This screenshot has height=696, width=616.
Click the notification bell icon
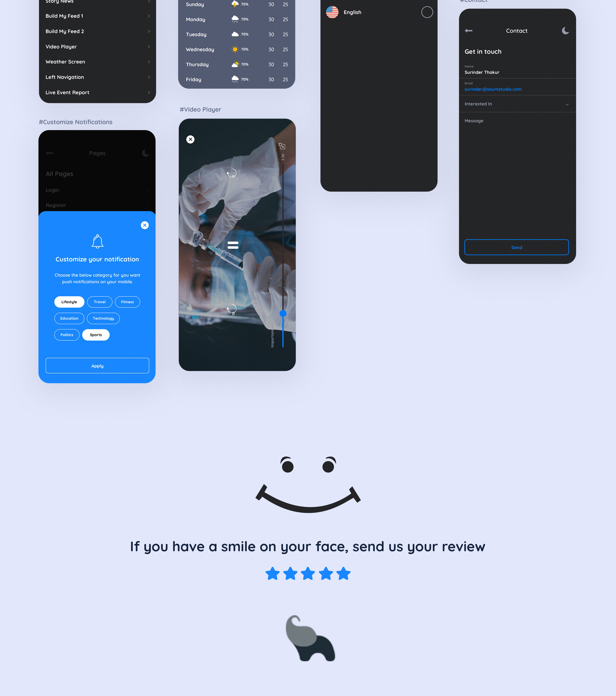pyautogui.click(x=97, y=242)
